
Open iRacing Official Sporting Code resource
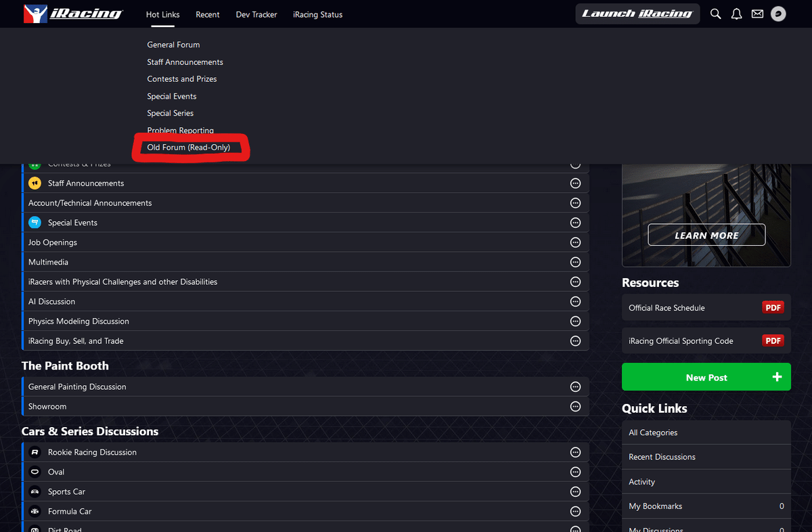point(706,340)
